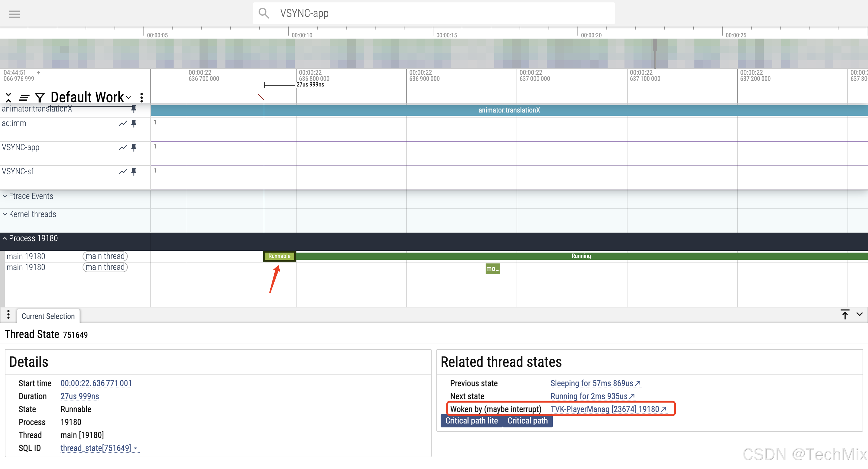Collapse all tracks in workspace header
868x469 pixels.
(x=8, y=97)
